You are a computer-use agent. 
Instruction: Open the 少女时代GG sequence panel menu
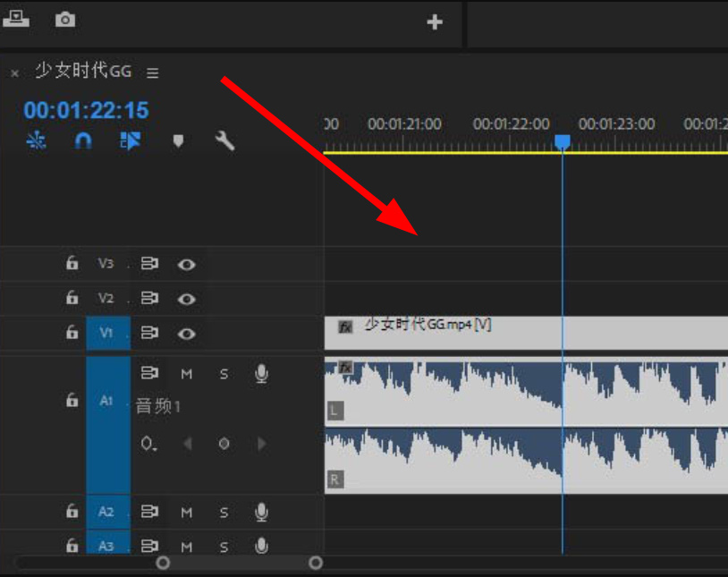click(153, 73)
